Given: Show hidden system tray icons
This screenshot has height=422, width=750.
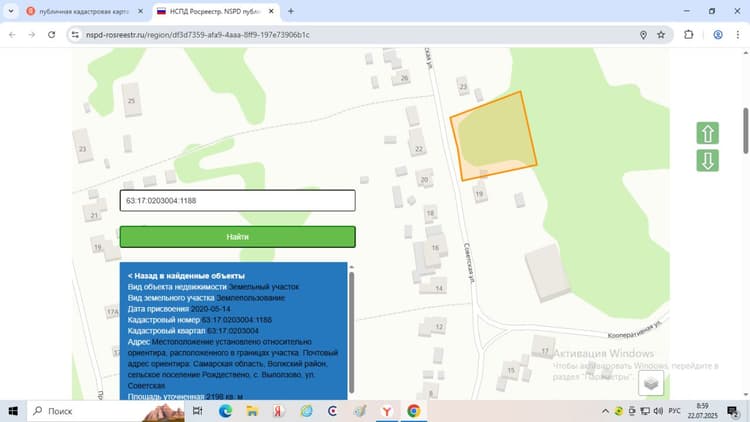Looking at the screenshot, I should [x=605, y=411].
